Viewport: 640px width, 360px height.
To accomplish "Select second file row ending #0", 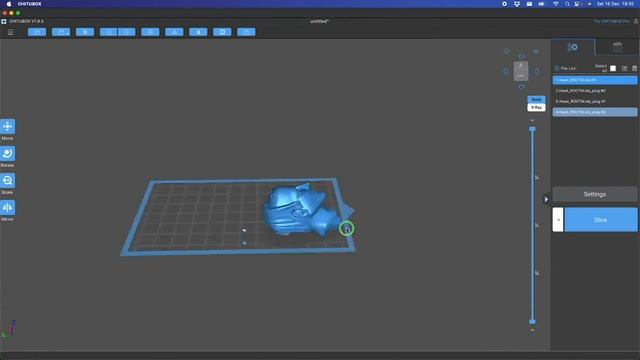I will coord(595,91).
